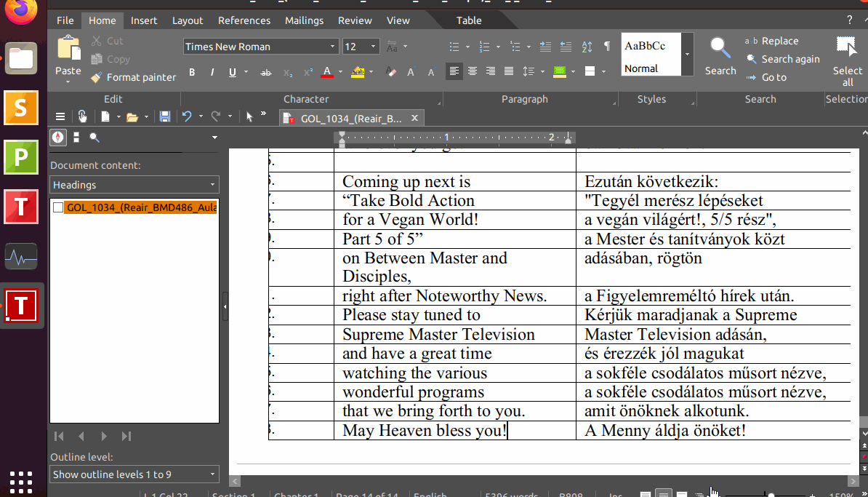Click the undo arrow icon
The width and height of the screenshot is (868, 497).
pos(187,116)
